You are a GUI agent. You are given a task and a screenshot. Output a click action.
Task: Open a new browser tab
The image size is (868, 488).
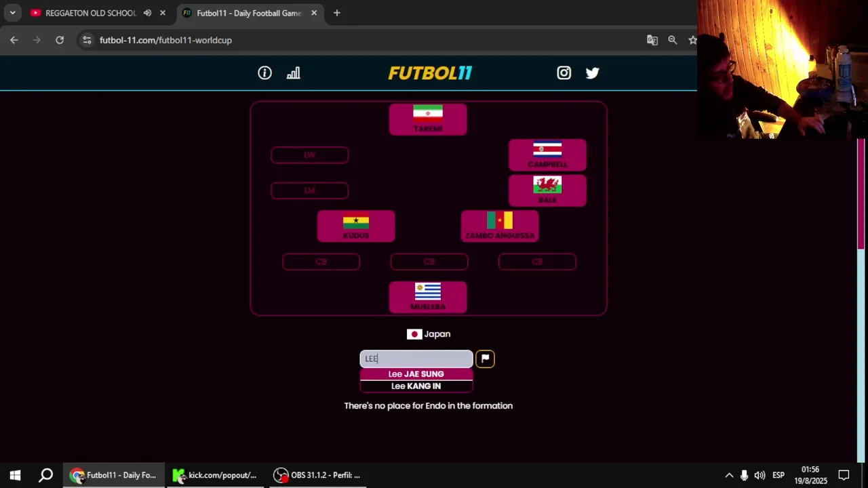click(336, 13)
